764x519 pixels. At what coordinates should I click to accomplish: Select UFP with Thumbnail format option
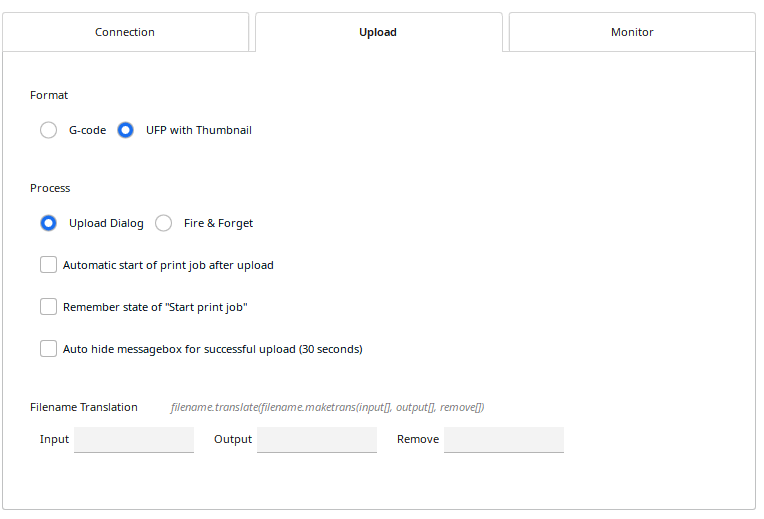point(126,130)
